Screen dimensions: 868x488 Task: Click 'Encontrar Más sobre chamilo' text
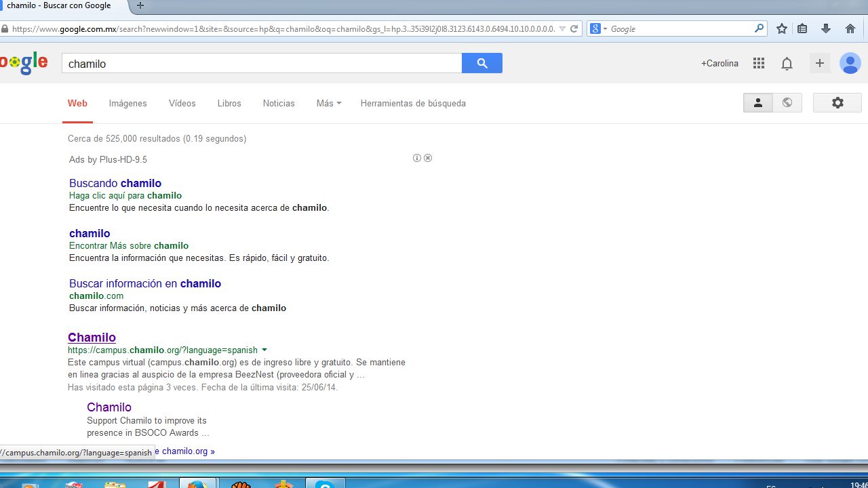pyautogui.click(x=129, y=245)
